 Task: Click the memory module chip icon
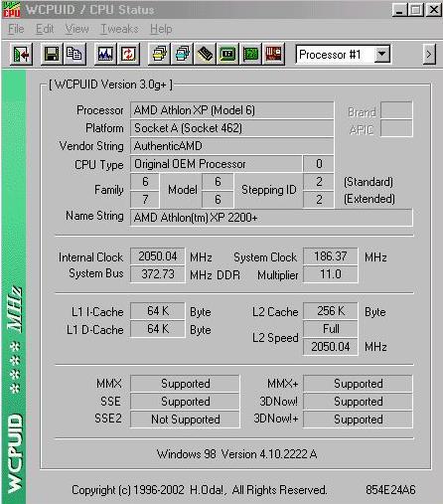pos(205,54)
